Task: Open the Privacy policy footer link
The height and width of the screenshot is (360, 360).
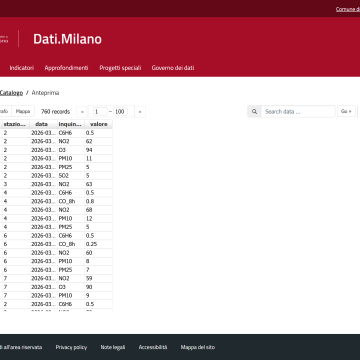Action: 71,347
